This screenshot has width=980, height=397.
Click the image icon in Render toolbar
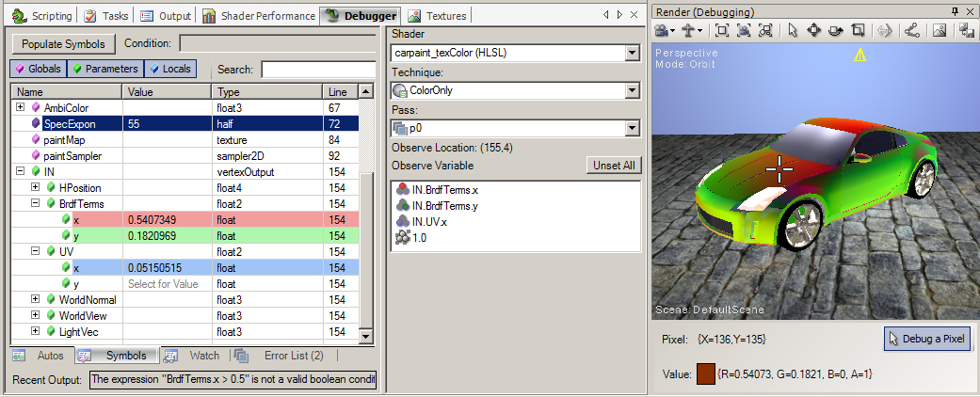[939, 31]
